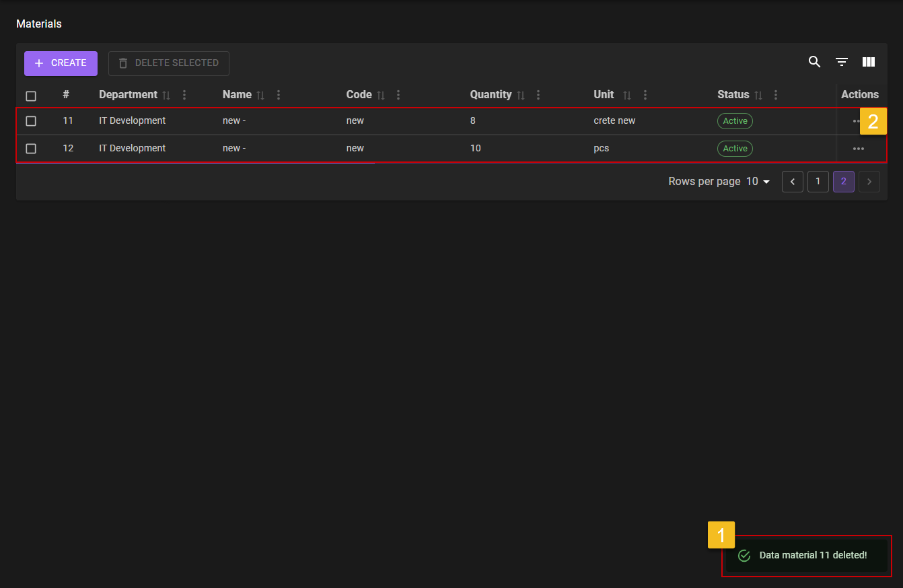Go to pagination page 1
Screen dimensions: 903x588
[818, 182]
